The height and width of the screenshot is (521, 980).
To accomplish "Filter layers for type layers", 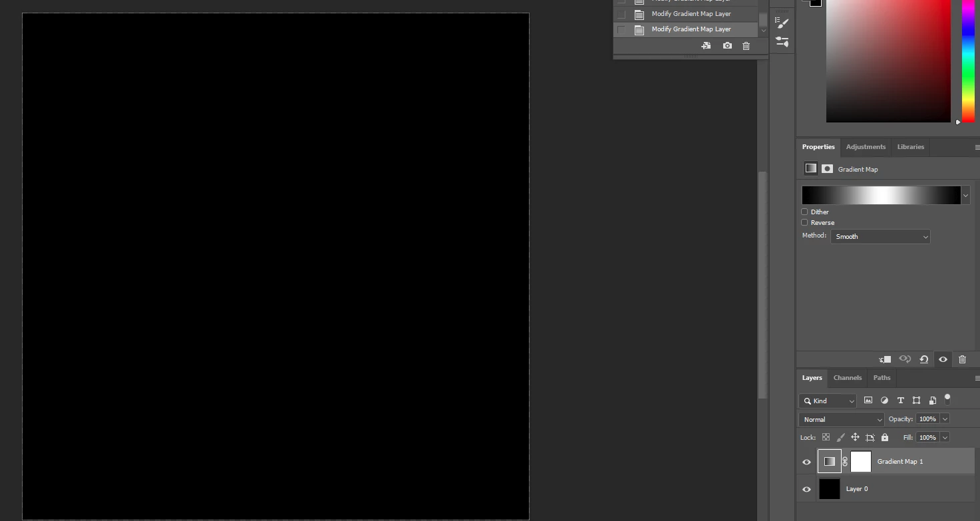I will [x=900, y=401].
